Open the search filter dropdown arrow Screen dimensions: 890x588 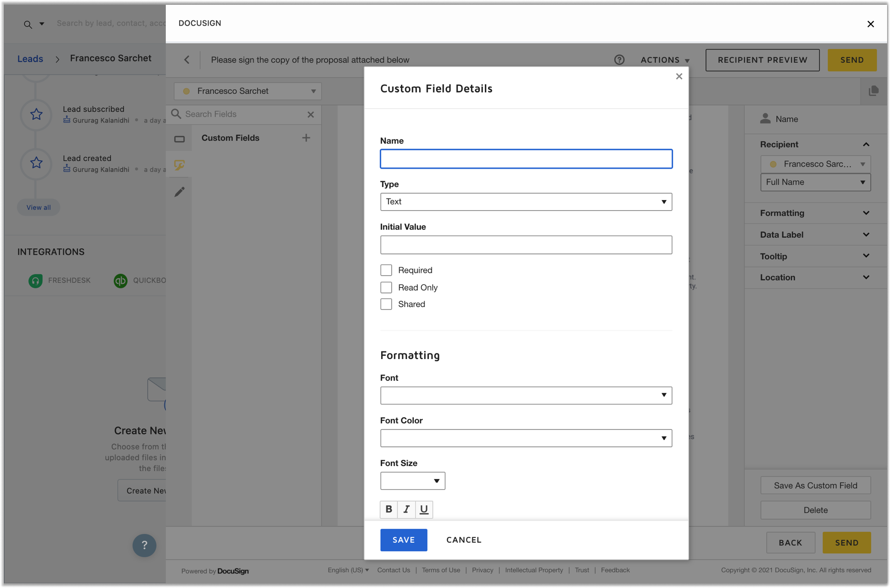[x=42, y=24]
